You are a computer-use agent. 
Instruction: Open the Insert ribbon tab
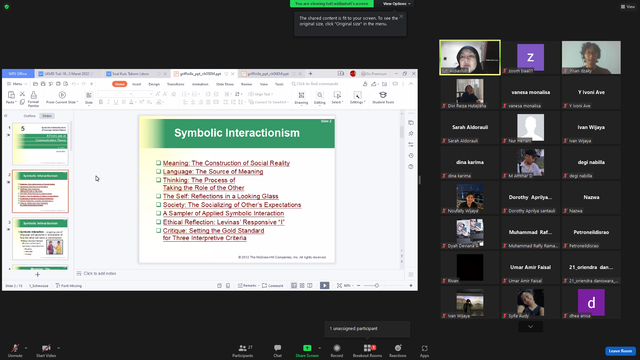(x=136, y=84)
